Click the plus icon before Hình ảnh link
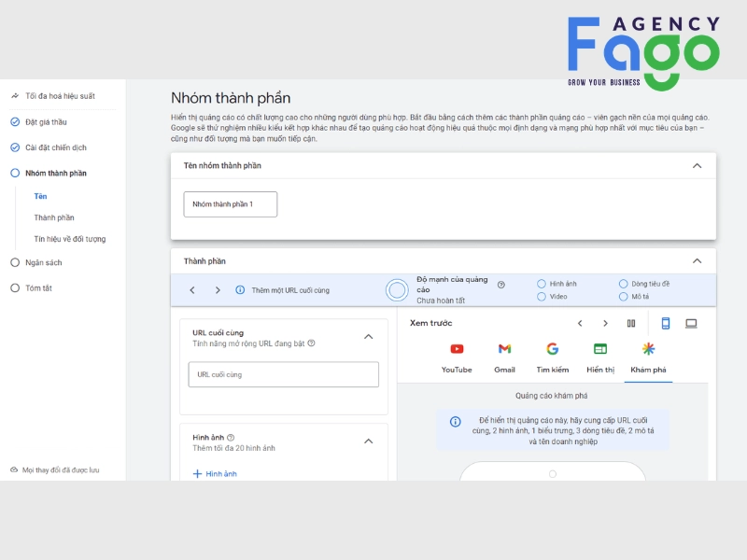 tap(197, 474)
